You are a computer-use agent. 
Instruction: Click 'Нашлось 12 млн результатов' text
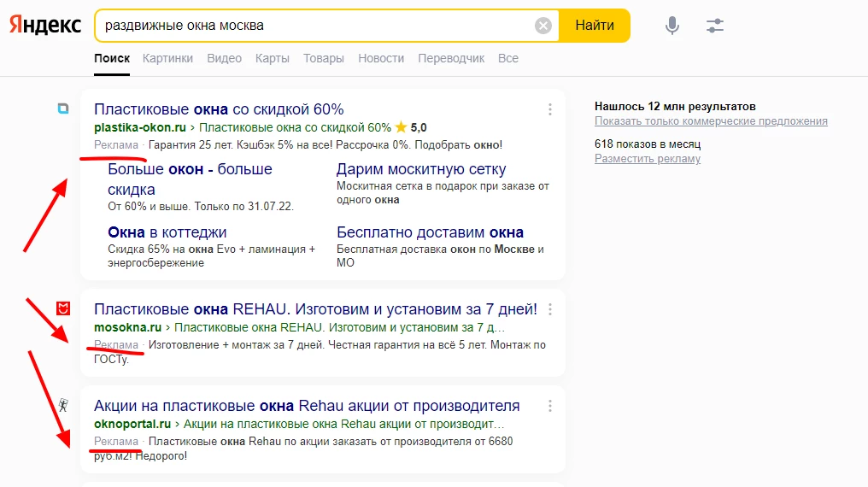(x=675, y=106)
